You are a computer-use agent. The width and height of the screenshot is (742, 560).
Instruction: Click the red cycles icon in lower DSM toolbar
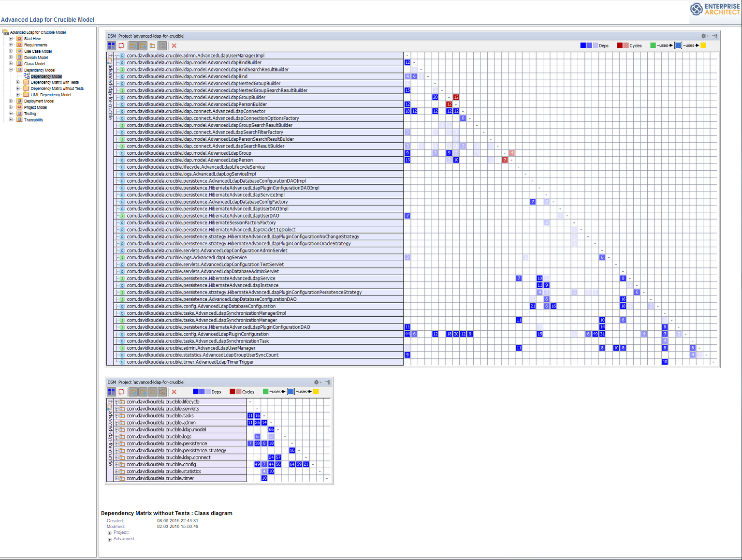click(121, 392)
